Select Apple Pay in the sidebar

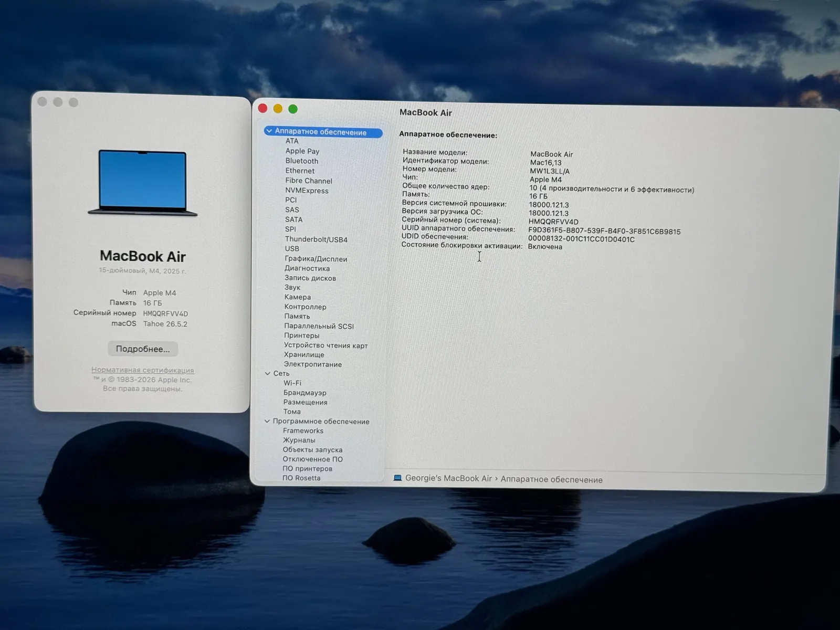coord(302,151)
